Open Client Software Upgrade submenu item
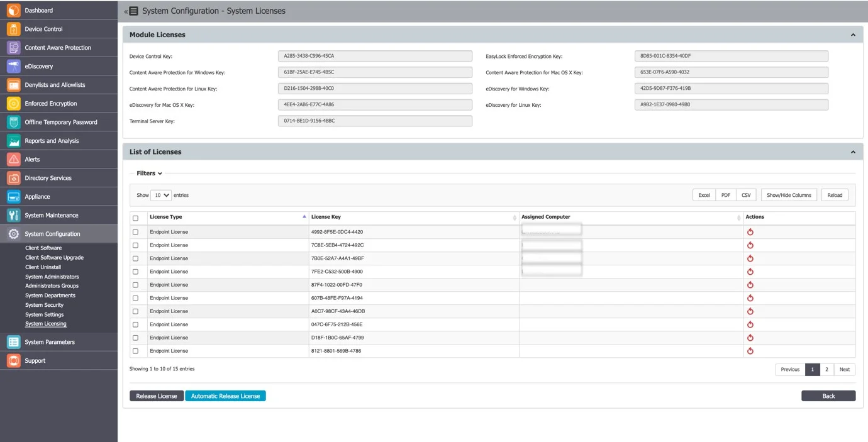This screenshot has height=442, width=868. click(x=54, y=258)
